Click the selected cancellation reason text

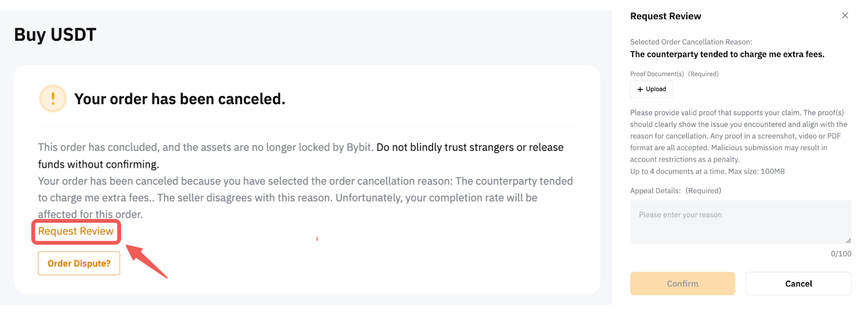pyautogui.click(x=727, y=54)
